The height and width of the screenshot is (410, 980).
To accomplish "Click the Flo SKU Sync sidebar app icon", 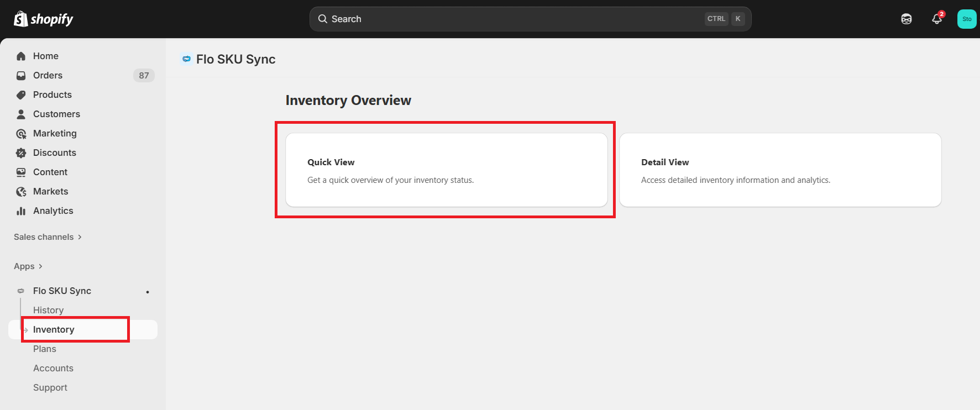I will pyautogui.click(x=21, y=291).
